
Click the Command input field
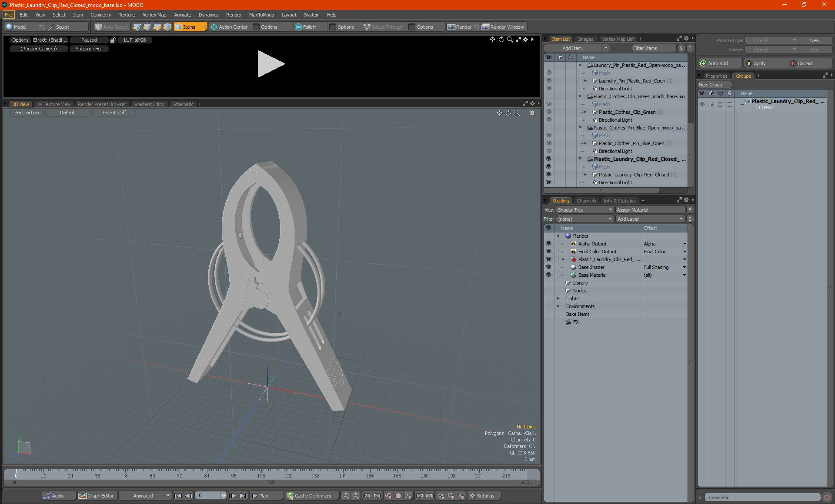click(x=763, y=497)
